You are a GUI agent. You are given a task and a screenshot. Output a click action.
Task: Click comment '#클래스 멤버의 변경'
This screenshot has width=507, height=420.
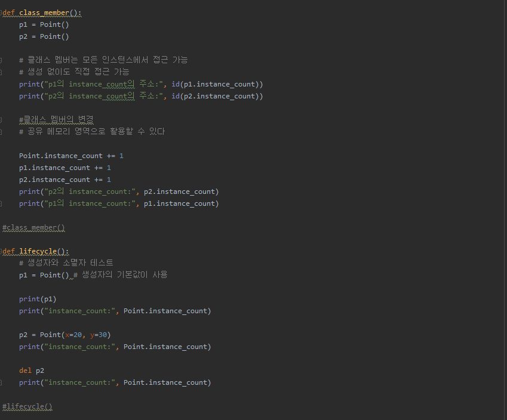[x=56, y=120]
